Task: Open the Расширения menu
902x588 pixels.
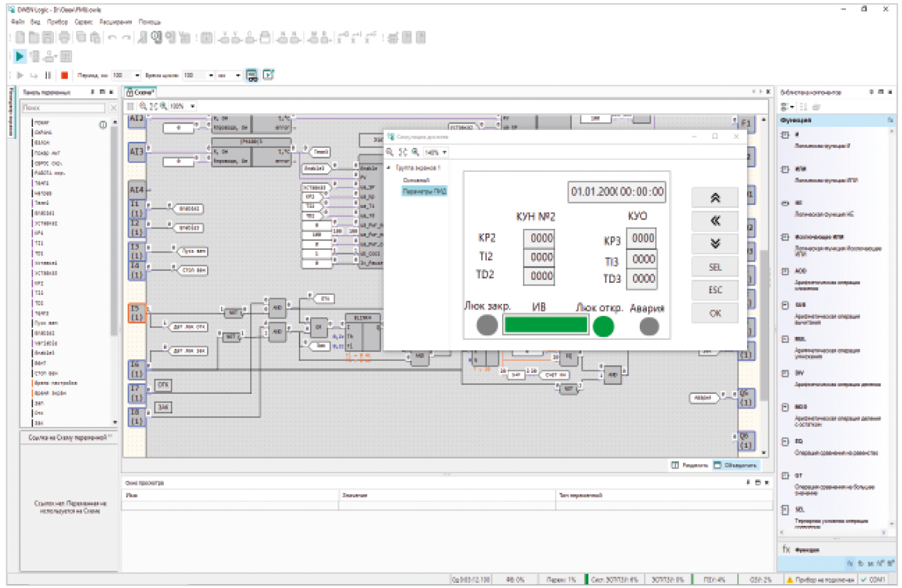Action: coord(116,22)
